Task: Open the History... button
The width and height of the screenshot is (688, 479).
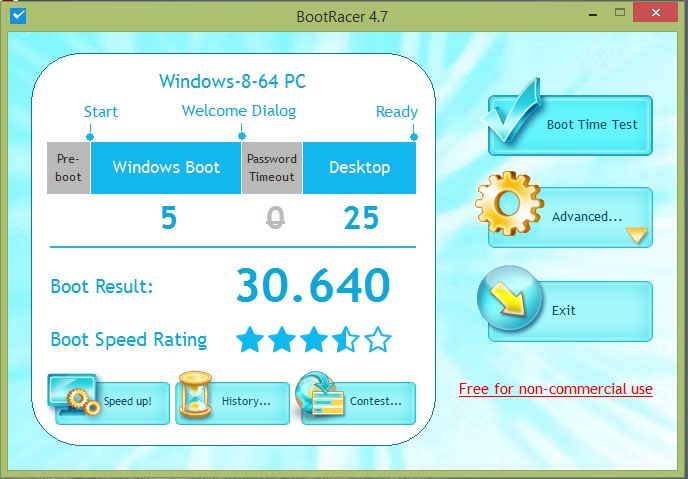Action: click(233, 403)
